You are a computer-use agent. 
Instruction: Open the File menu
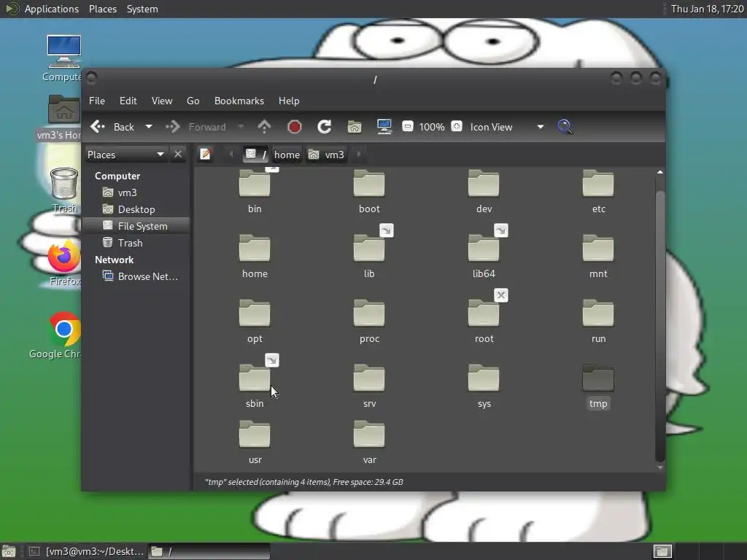tap(97, 101)
